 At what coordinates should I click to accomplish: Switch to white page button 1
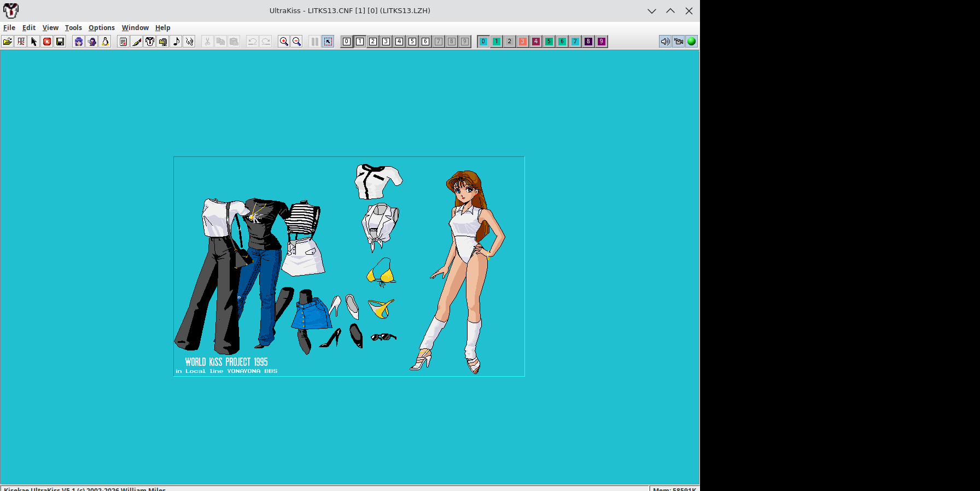click(360, 42)
